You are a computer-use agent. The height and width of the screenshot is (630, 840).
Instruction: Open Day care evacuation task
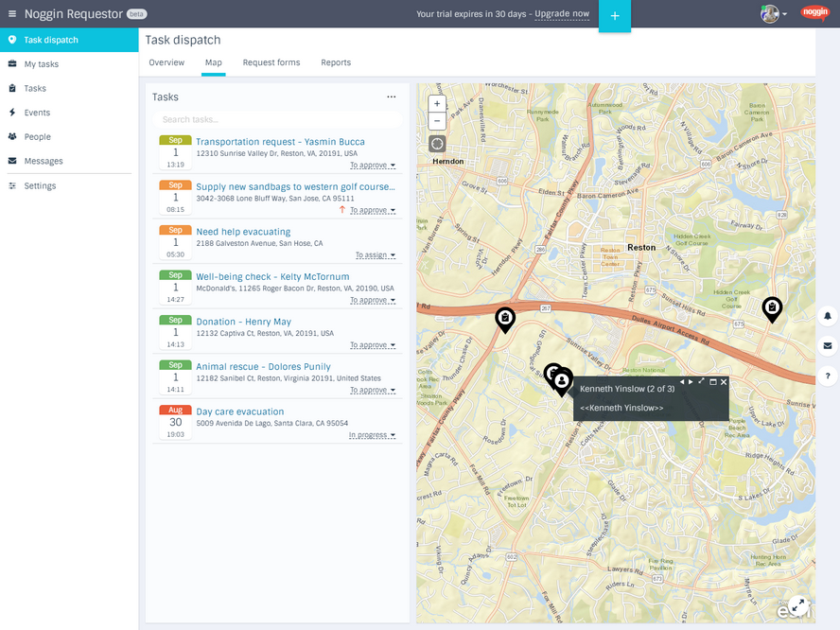[x=240, y=411]
